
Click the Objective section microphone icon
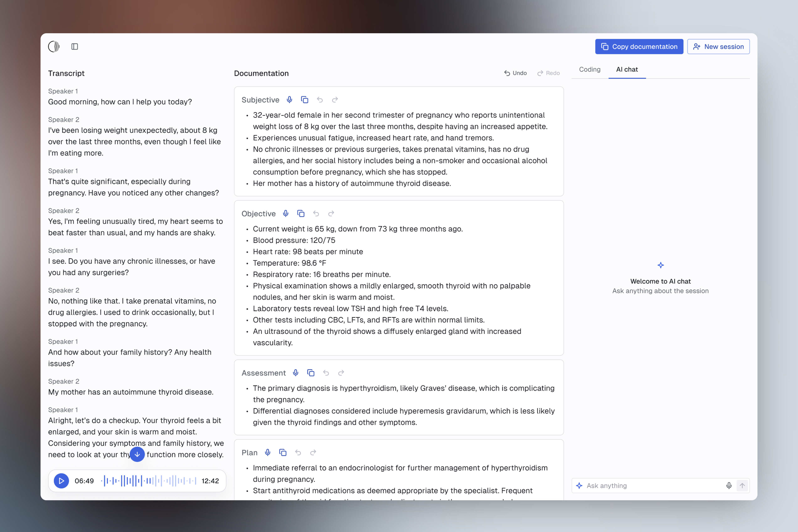(286, 213)
